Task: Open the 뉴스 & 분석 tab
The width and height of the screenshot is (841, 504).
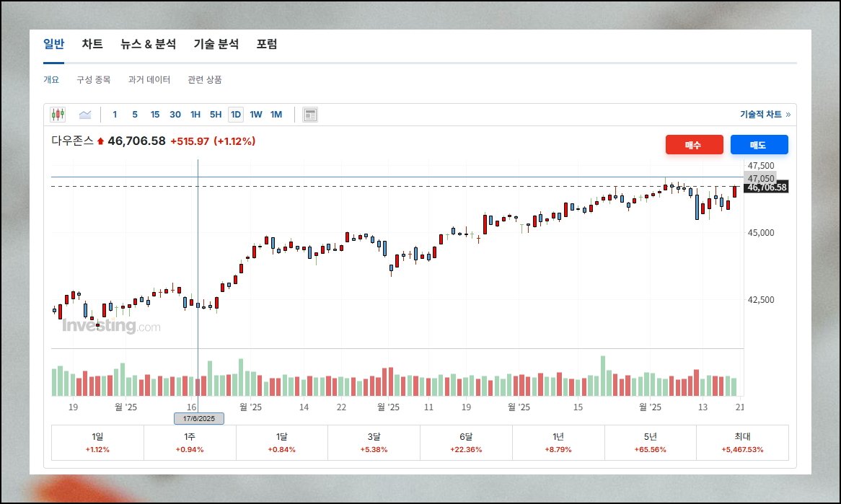Action: click(148, 44)
